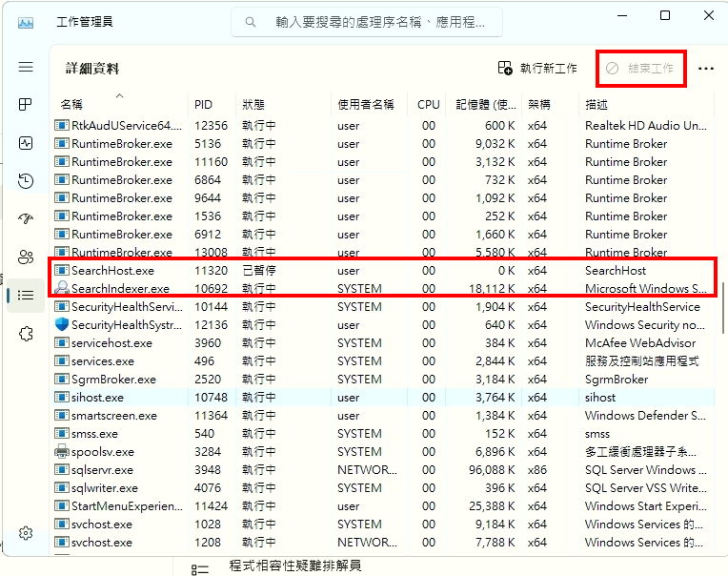Select the sqlwriter.exe process
Screen dimensions: 728x576
383,487
